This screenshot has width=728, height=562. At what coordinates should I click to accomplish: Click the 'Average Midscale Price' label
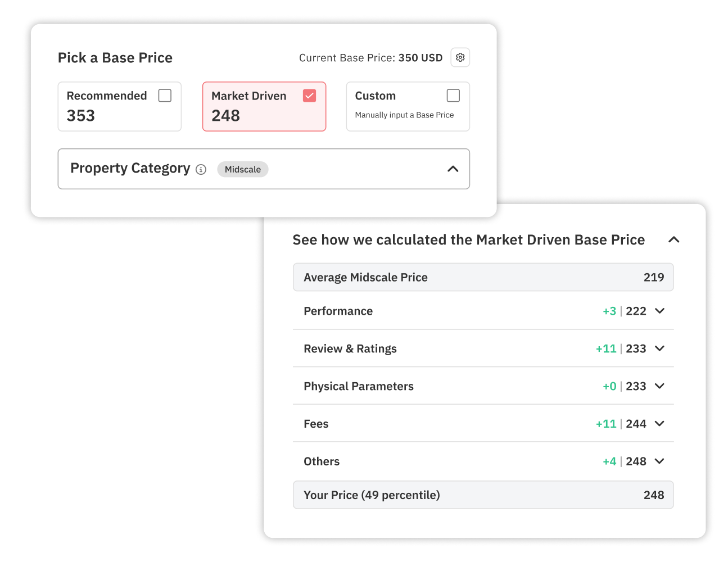point(365,278)
